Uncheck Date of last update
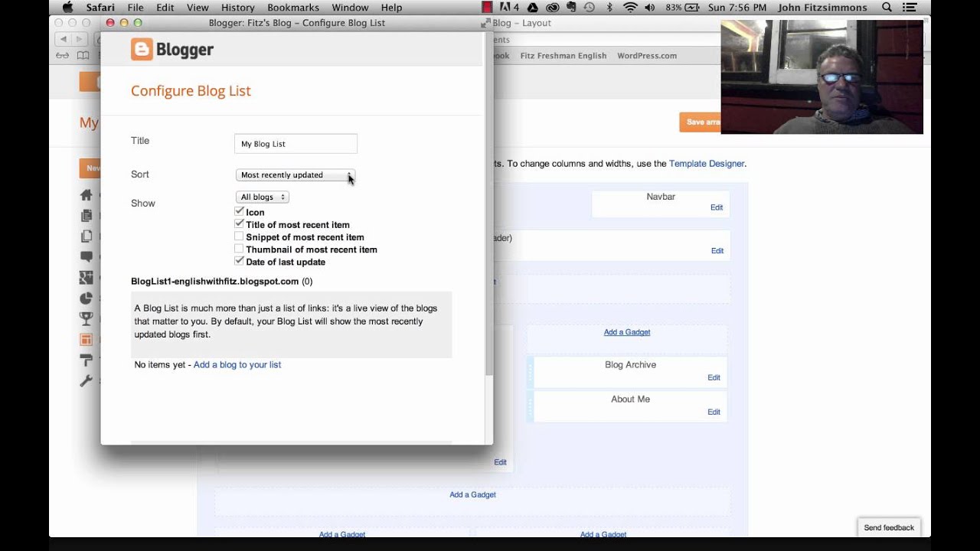The width and height of the screenshot is (980, 551). click(240, 261)
